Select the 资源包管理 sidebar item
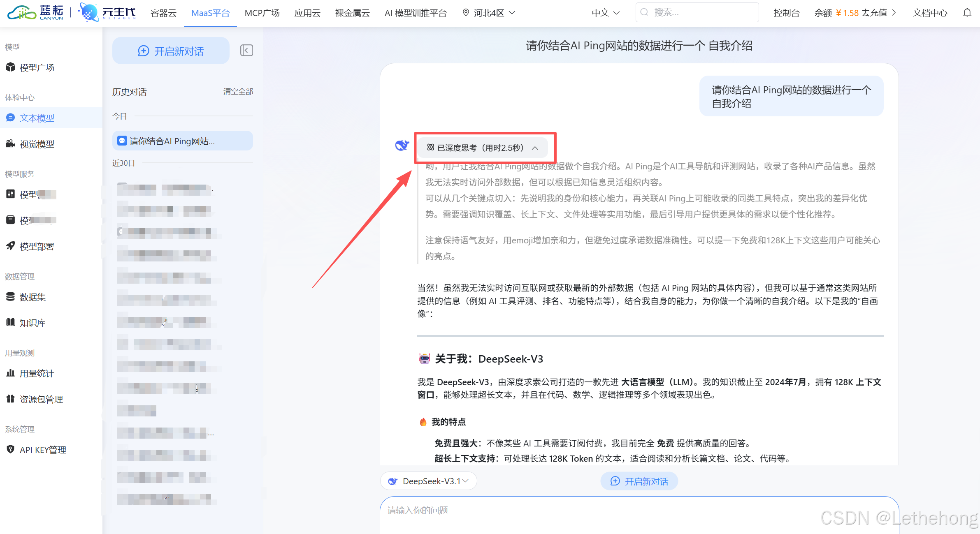 point(51,399)
